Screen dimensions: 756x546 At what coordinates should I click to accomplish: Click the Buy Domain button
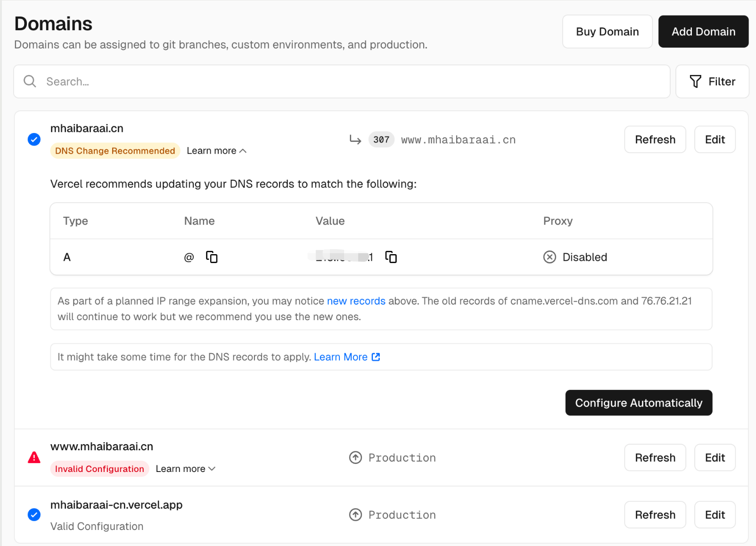pyautogui.click(x=607, y=32)
